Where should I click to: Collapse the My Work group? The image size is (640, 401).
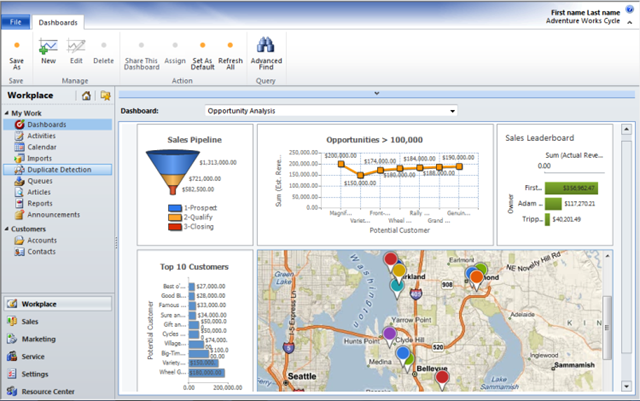[x=7, y=113]
